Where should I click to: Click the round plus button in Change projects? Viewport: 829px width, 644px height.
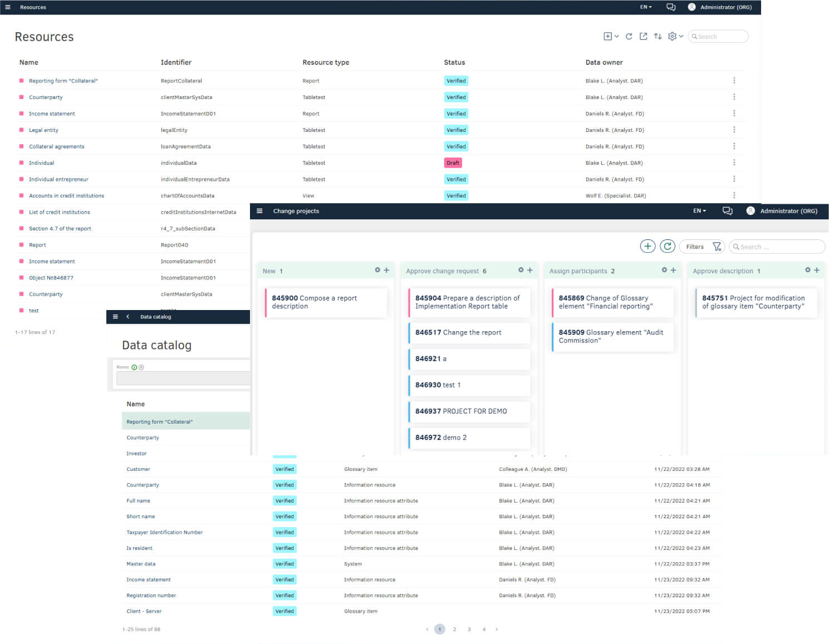tap(647, 247)
